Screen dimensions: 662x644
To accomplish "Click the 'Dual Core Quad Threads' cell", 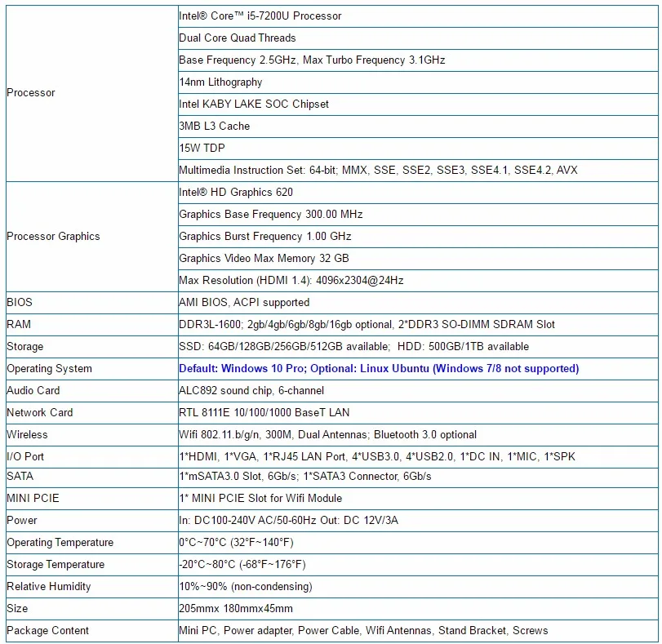I will coord(418,38).
